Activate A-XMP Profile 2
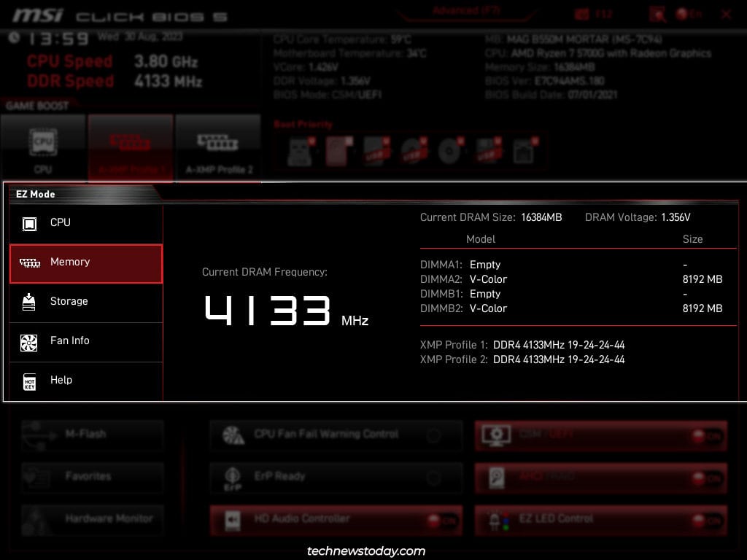This screenshot has height=560, width=747. [x=219, y=147]
